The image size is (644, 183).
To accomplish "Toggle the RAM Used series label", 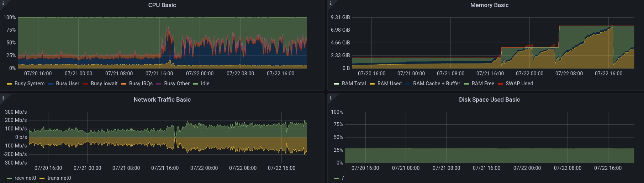I will coord(389,84).
